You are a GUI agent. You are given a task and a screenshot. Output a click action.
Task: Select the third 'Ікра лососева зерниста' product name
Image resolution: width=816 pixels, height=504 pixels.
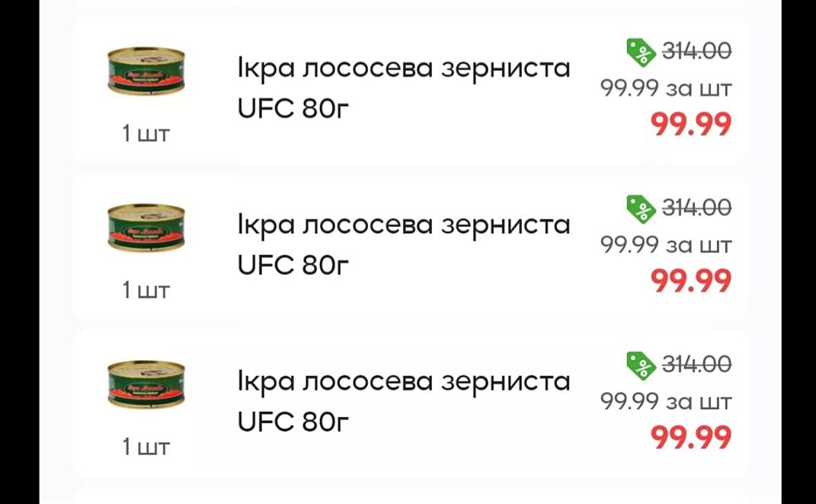point(404,381)
